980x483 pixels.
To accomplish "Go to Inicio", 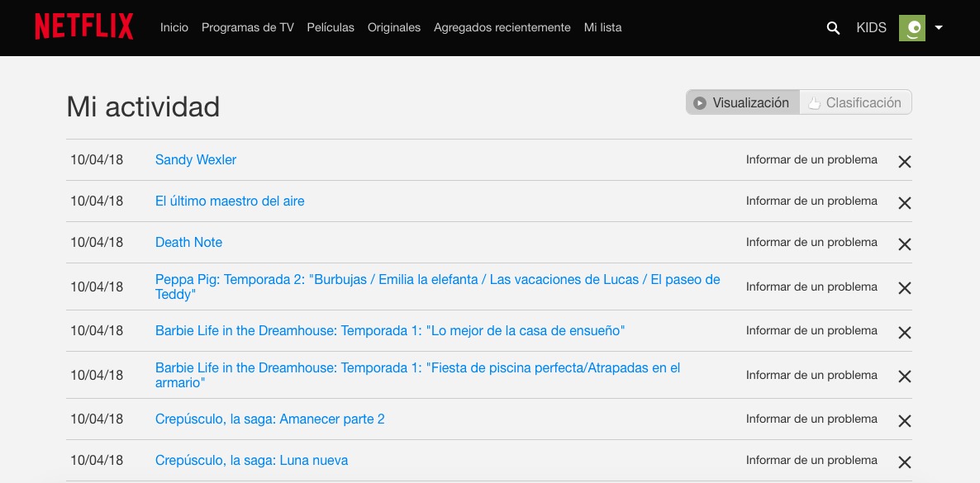I will [x=174, y=27].
